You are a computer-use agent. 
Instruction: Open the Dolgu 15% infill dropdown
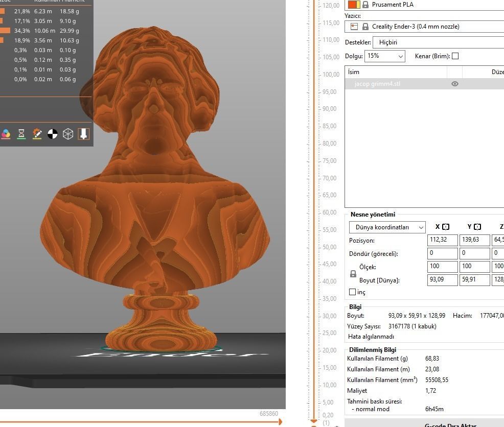385,56
